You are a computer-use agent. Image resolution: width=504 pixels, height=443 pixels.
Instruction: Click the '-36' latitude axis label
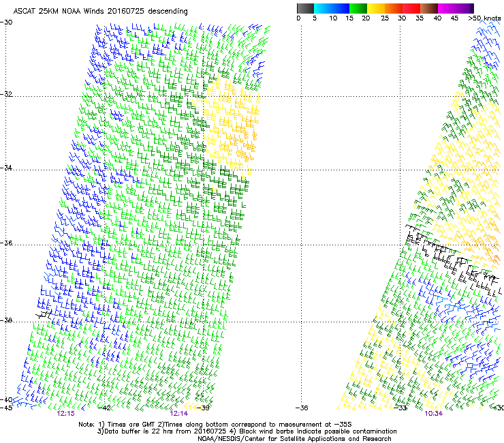pyautogui.click(x=6, y=243)
